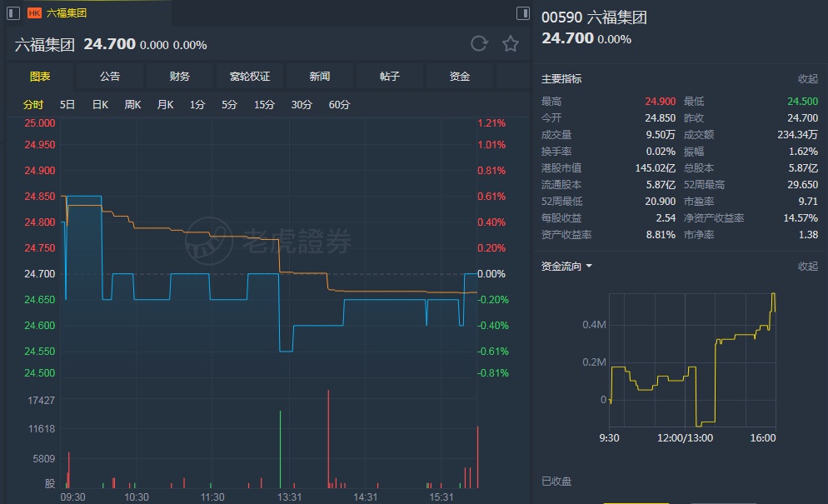
Task: Open the 窝轮权证 tab
Action: coord(250,77)
